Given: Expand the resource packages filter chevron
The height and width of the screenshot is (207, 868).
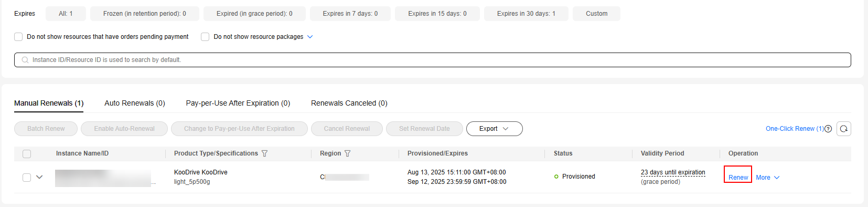Looking at the screenshot, I should 310,37.
